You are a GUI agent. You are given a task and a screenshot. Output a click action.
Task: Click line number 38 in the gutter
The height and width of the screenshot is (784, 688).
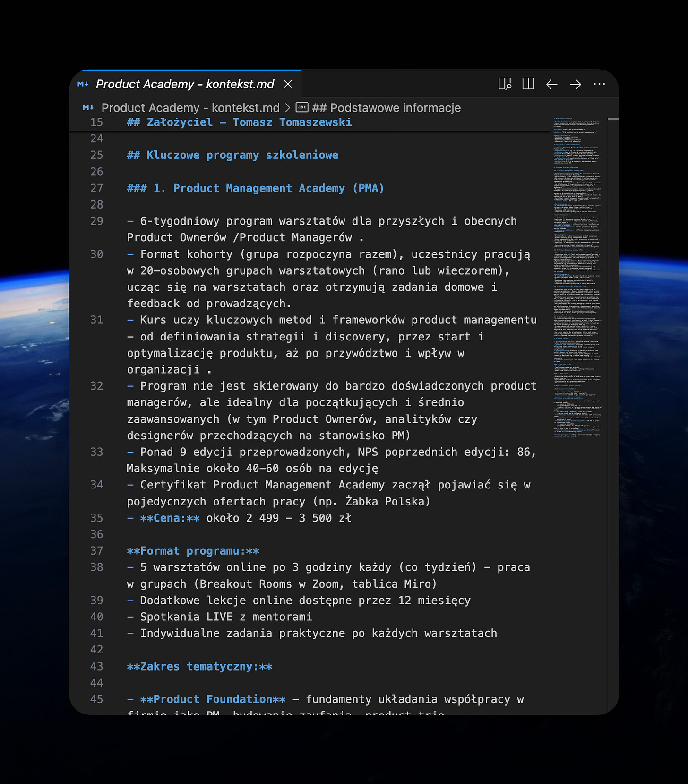96,567
